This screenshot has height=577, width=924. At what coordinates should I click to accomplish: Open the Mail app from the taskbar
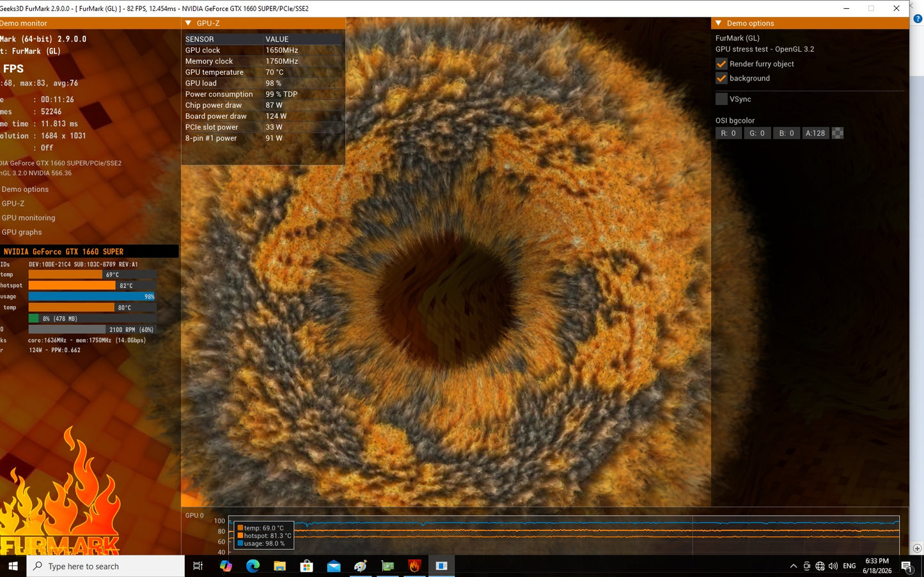(x=333, y=566)
